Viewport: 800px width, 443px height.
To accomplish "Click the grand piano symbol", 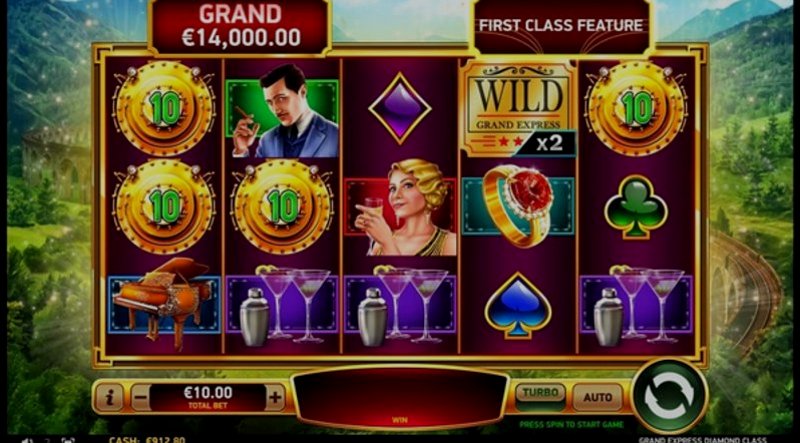I will (164, 303).
